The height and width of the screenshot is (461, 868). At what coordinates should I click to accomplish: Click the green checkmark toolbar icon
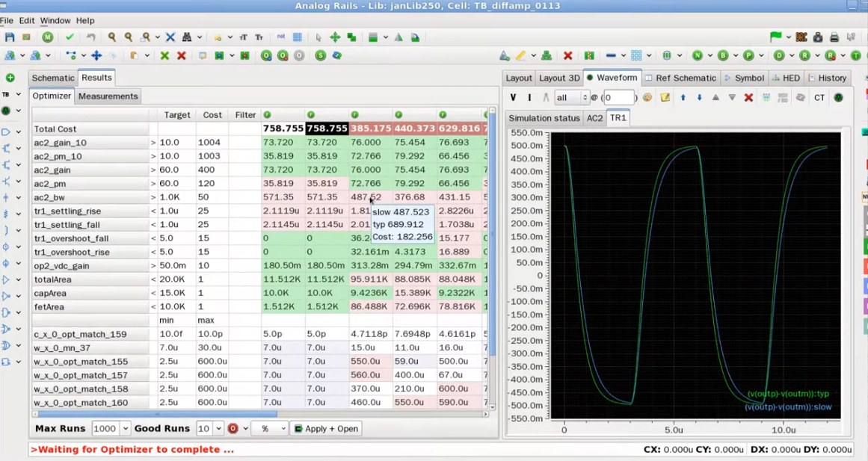(x=70, y=37)
